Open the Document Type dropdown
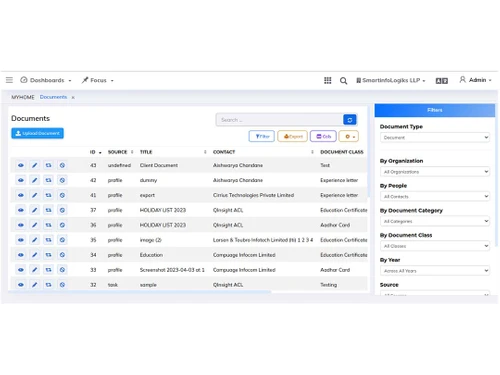The height and width of the screenshot is (375, 500). point(435,137)
